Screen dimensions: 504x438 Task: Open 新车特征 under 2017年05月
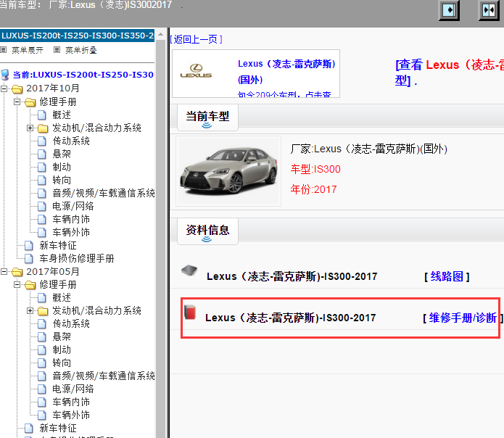click(x=58, y=429)
